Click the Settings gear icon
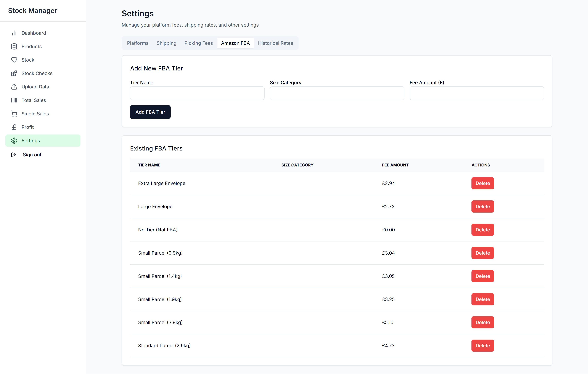The image size is (588, 374). tap(14, 141)
